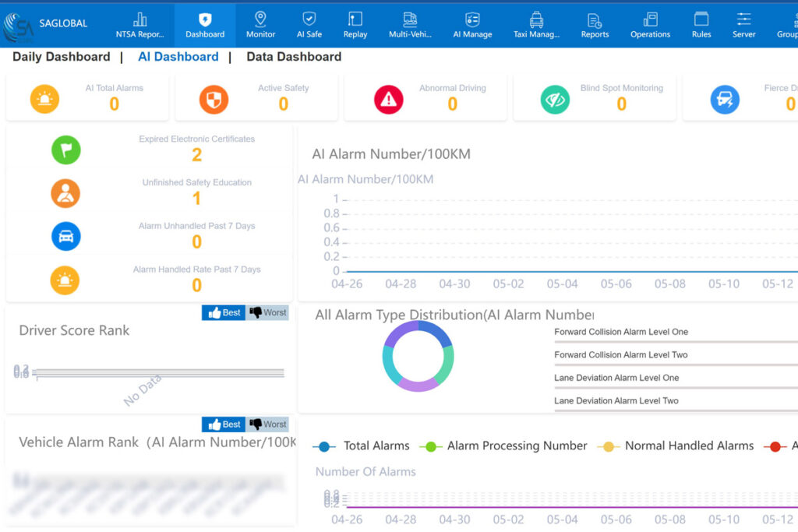Viewport: 798px width, 532px height.
Task: Switch to the Data Dashboard tab
Action: [x=294, y=56]
